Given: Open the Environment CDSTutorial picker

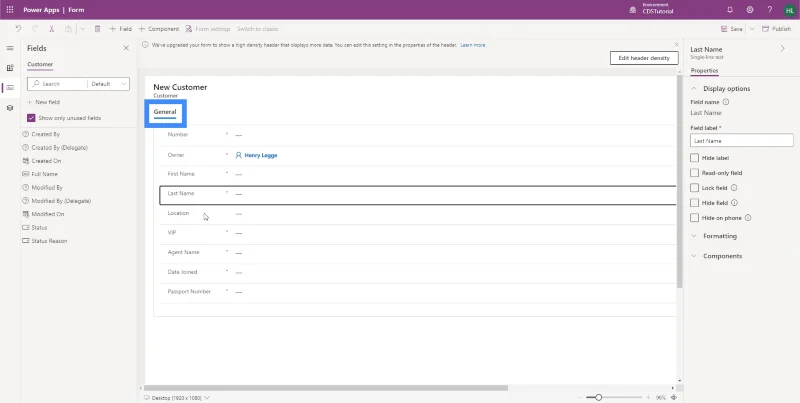Looking at the screenshot, I should 652,9.
